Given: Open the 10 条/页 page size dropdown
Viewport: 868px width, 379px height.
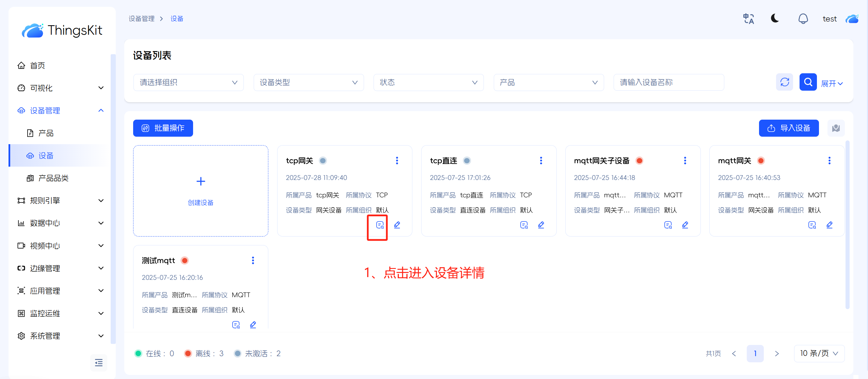Looking at the screenshot, I should pyautogui.click(x=819, y=353).
